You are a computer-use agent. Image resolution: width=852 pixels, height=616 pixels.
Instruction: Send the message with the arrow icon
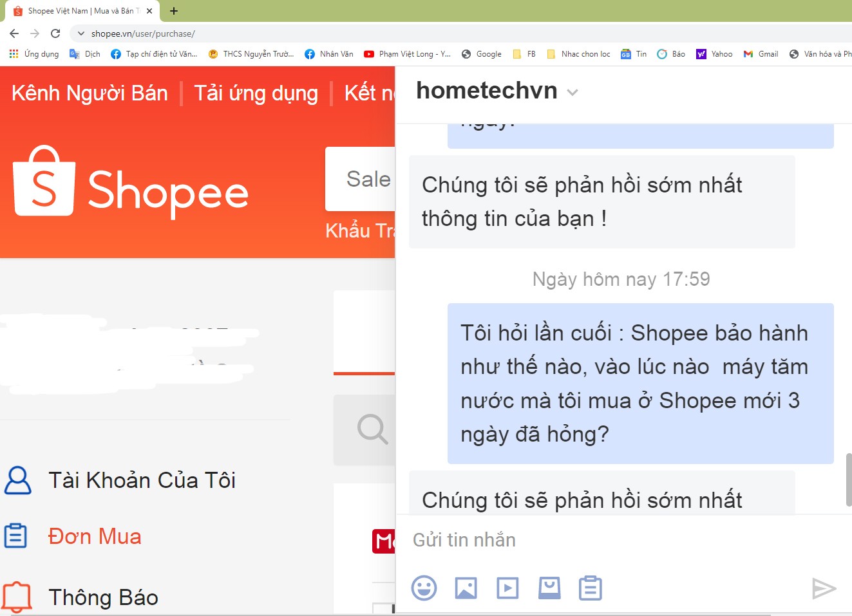coord(824,588)
